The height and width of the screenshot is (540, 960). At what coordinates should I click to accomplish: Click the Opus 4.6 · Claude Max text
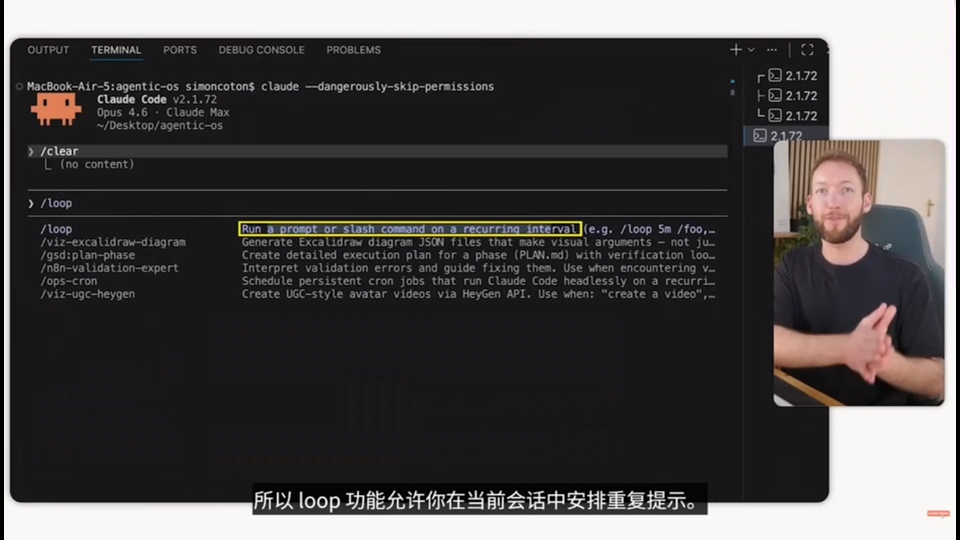[163, 113]
